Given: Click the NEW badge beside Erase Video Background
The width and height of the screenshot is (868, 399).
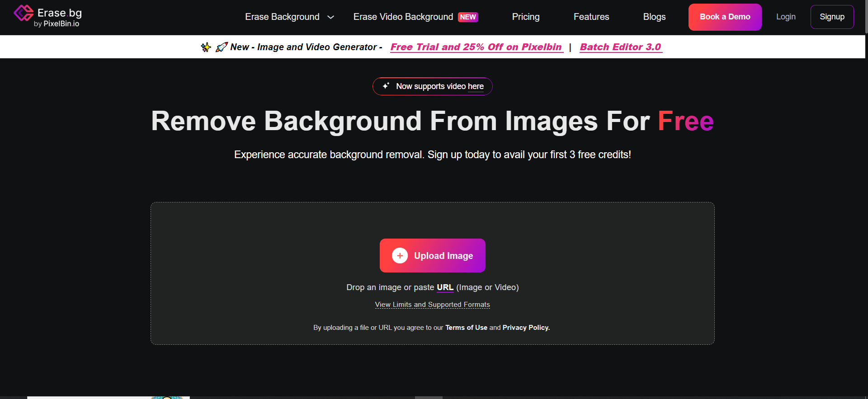Looking at the screenshot, I should click(468, 17).
